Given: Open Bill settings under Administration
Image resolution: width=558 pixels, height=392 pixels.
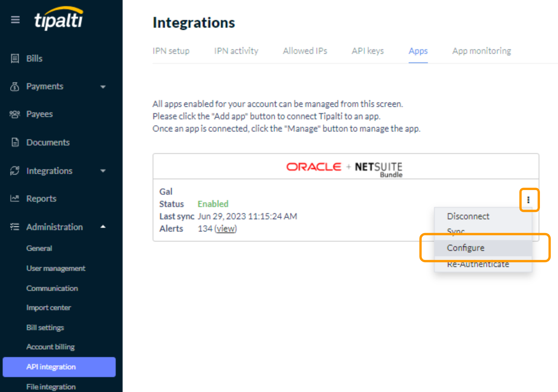Looking at the screenshot, I should 45,328.
